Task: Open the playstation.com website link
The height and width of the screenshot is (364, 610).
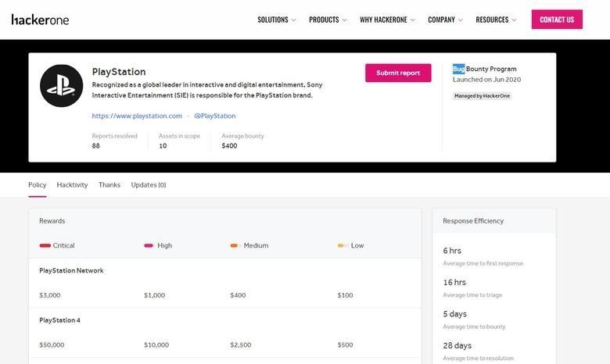Action: 137,116
